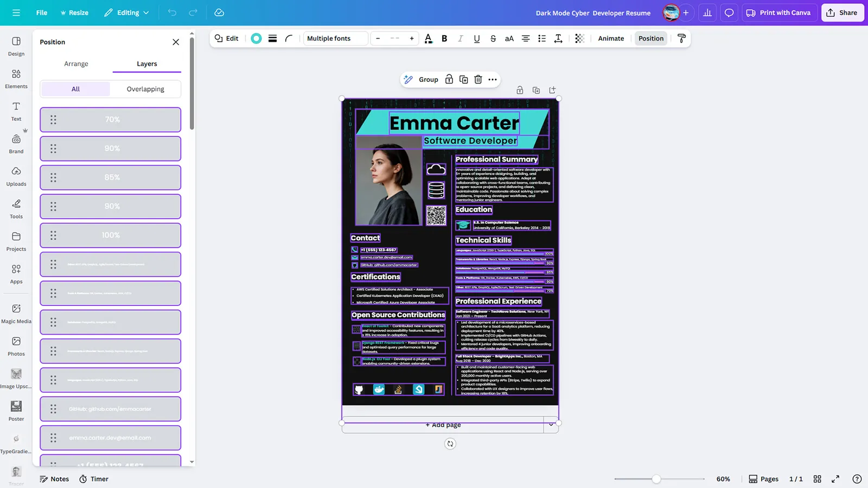Select the Overlapping layers filter

145,89
